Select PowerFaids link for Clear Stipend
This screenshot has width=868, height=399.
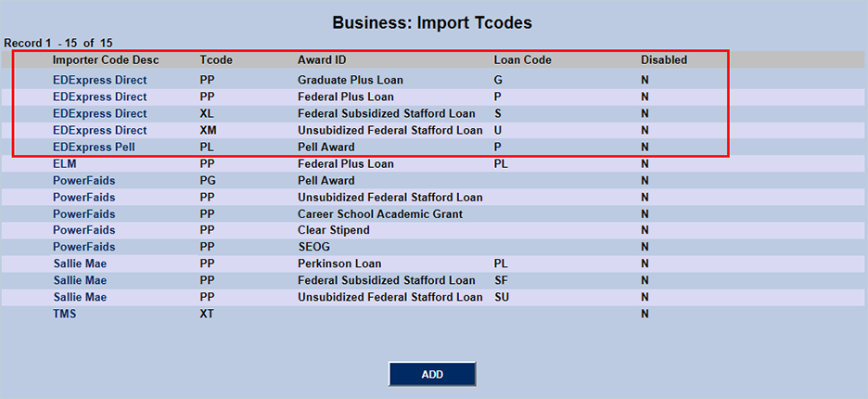[83, 230]
